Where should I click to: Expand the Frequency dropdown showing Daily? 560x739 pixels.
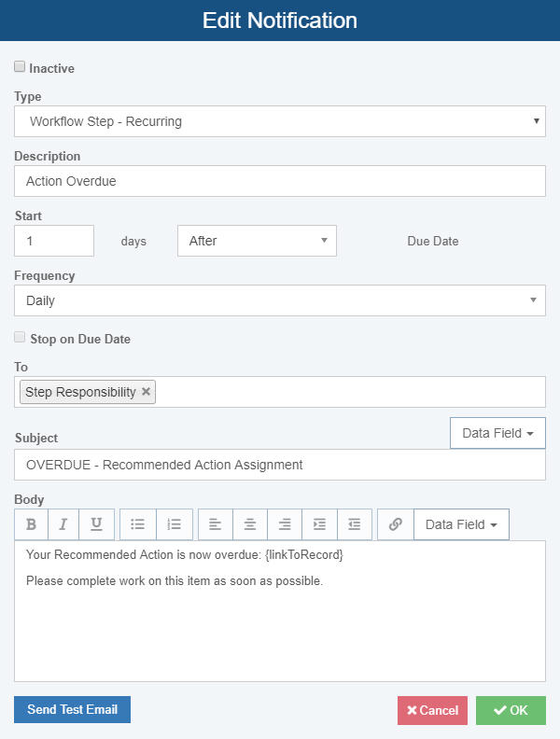click(280, 300)
